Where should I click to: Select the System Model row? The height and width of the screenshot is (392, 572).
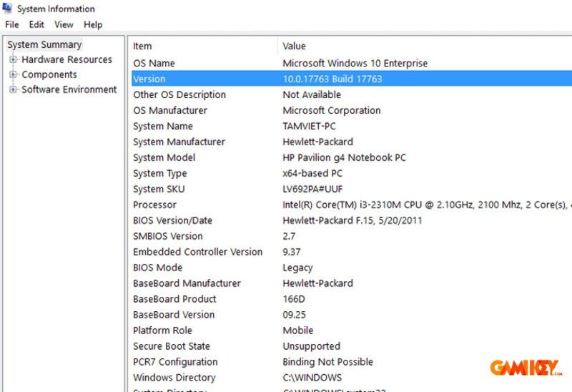pos(352,157)
